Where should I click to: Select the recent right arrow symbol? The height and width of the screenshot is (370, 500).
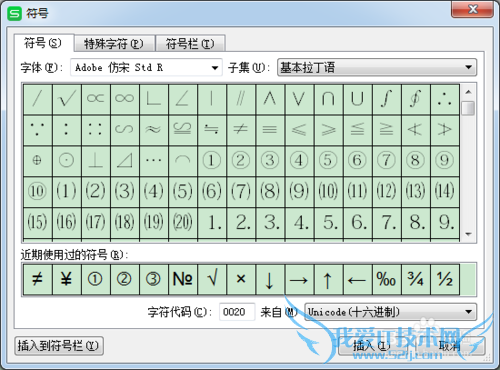coord(299,279)
